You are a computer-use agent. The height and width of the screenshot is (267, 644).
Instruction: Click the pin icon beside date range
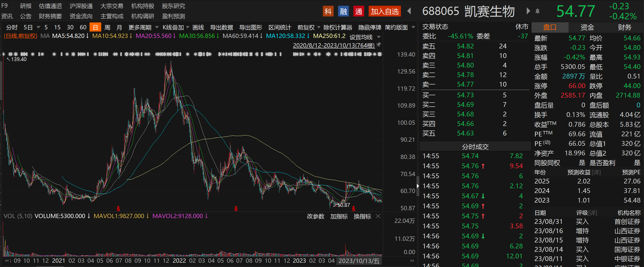tap(379, 45)
